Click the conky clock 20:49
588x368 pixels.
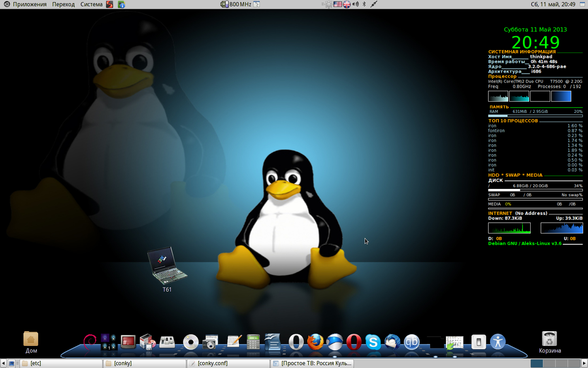[536, 42]
